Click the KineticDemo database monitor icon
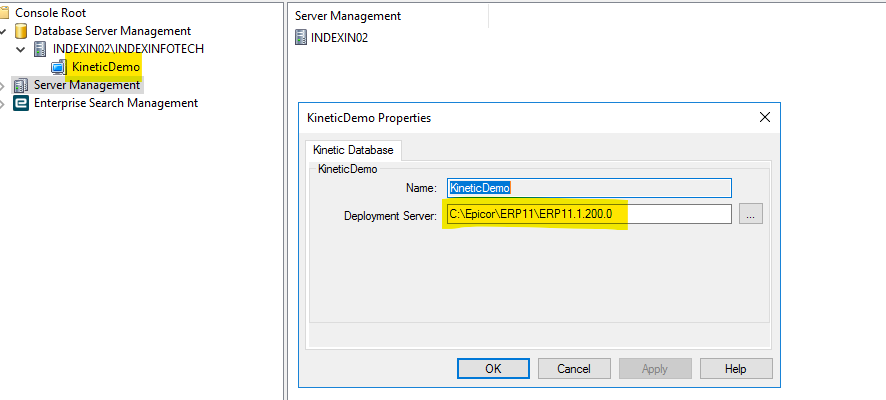This screenshot has width=886, height=400. (x=58, y=67)
